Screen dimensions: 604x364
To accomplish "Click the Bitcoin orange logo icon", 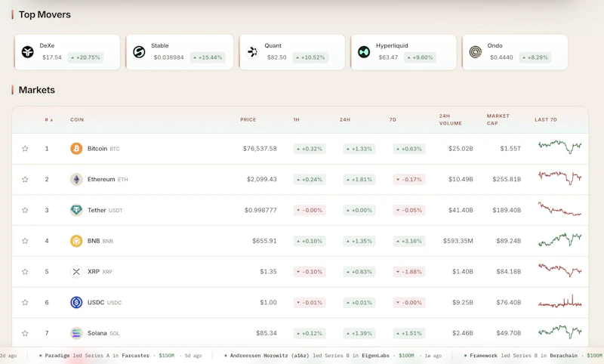I will pos(76,148).
